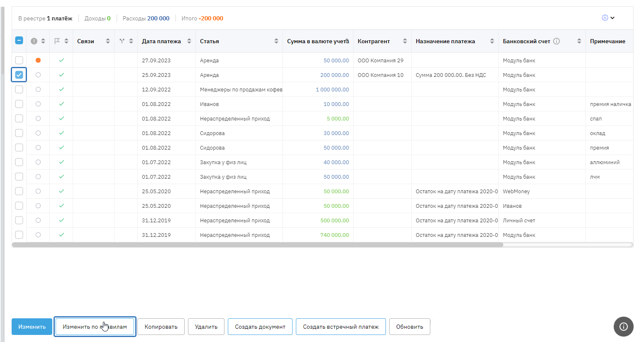Screen dimensions: 644x342
Task: Click the round info button at bottom right
Action: [623, 326]
